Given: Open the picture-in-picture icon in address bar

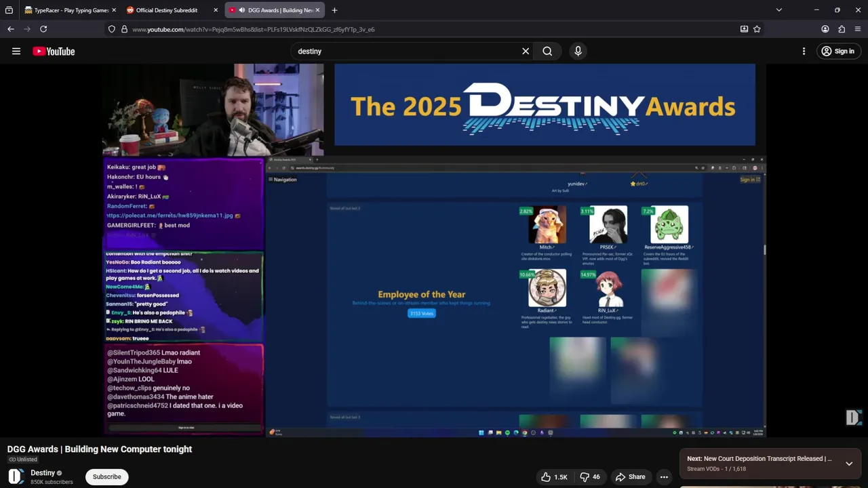Looking at the screenshot, I should pos(744,29).
